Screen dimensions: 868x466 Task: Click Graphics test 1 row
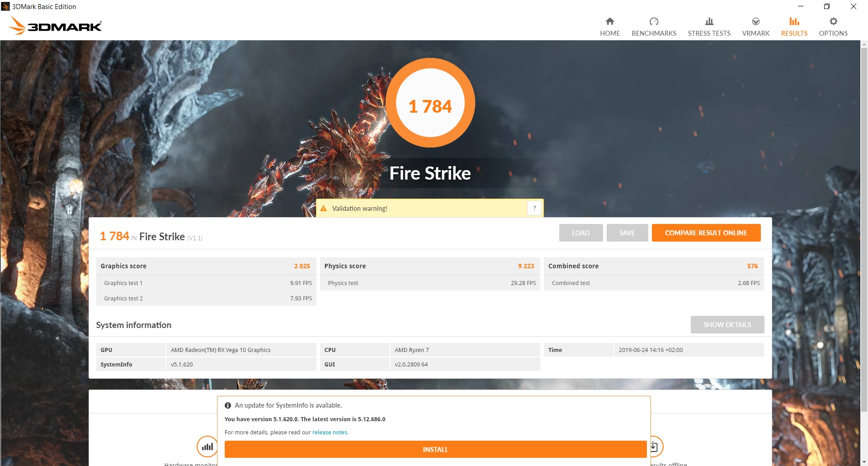[206, 283]
